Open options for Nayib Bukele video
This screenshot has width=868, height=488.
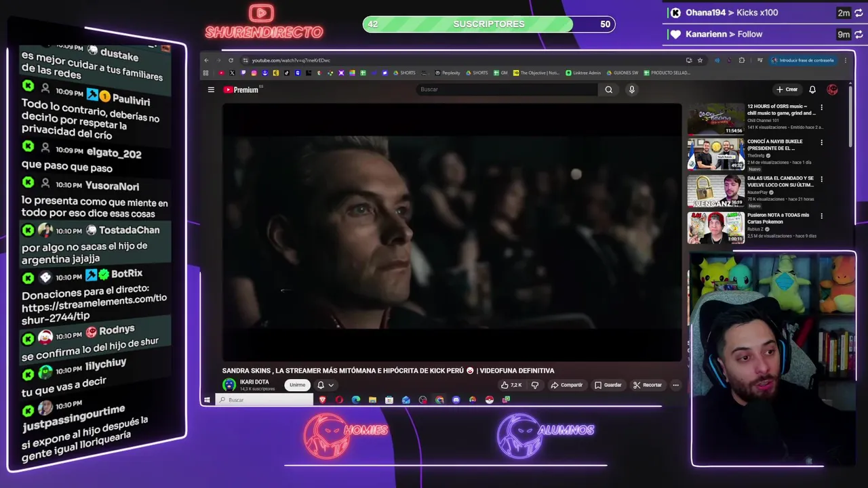[821, 142]
